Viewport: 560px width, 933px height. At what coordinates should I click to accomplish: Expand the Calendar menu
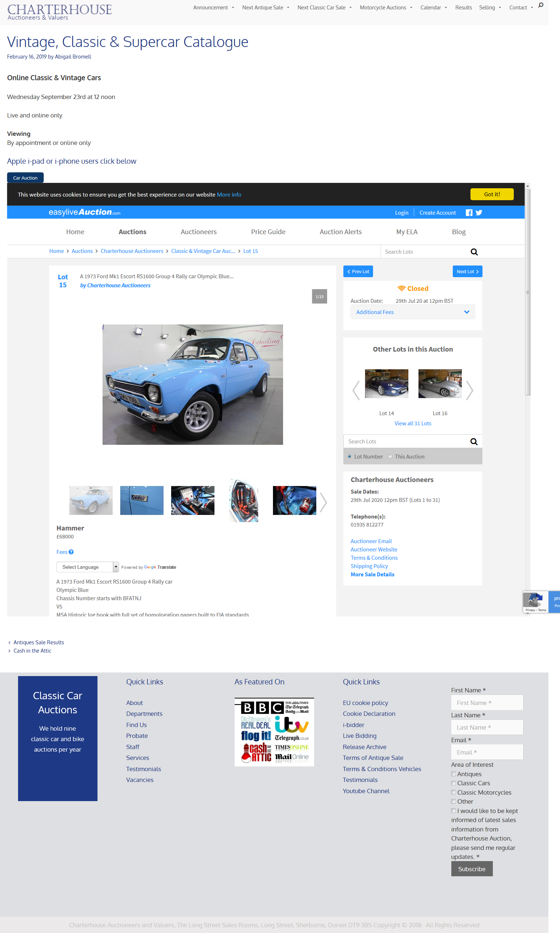(x=434, y=8)
